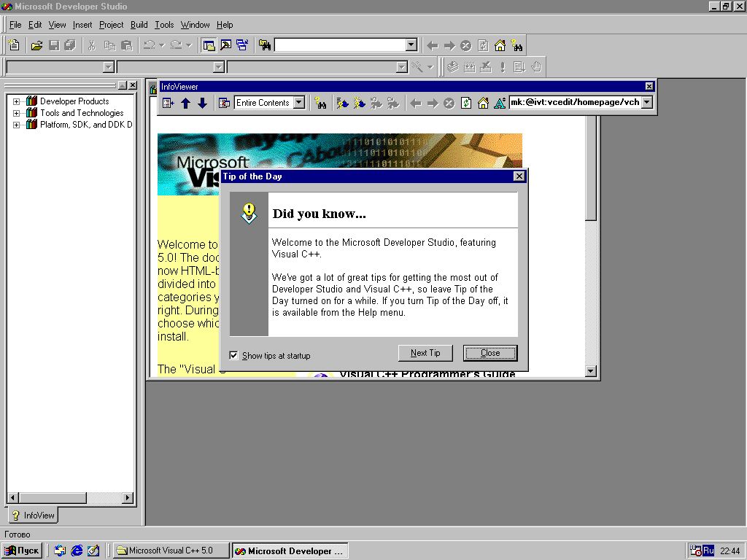This screenshot has width=747, height=560.
Task: Click right scroll arrow in workspace pane
Action: tap(128, 497)
